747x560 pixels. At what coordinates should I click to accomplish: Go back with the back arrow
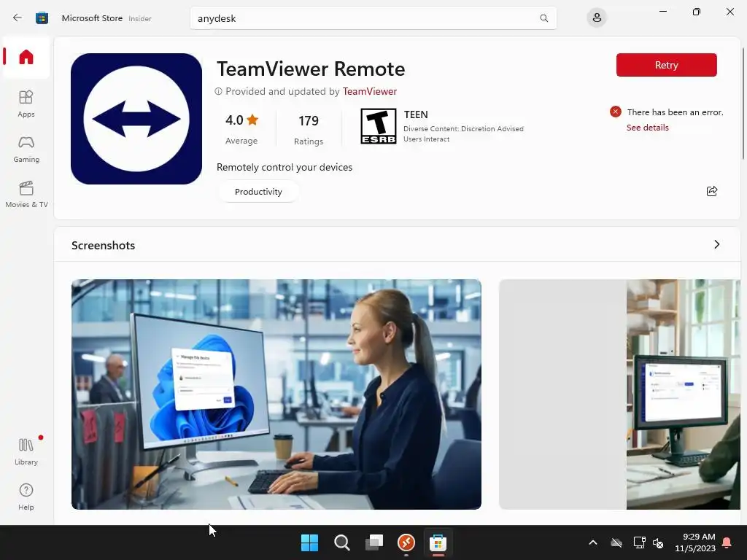tap(18, 18)
